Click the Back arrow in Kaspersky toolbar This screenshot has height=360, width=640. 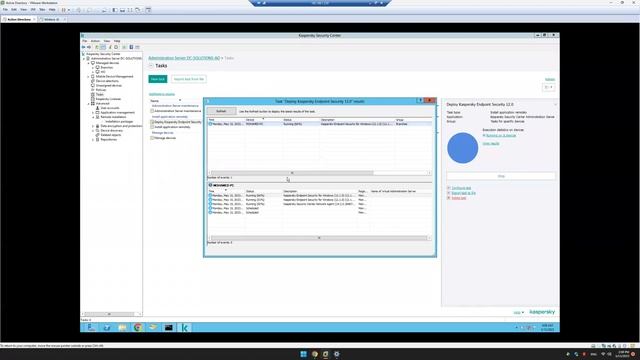coord(84,47)
